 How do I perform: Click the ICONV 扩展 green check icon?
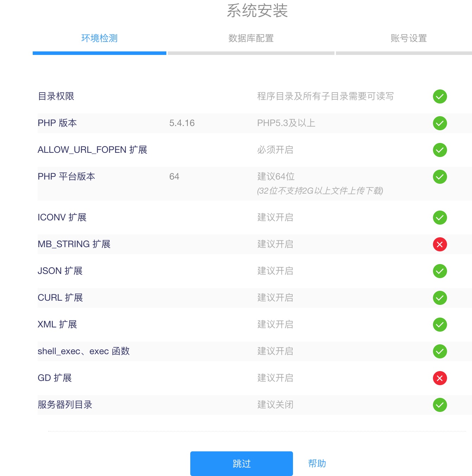[x=440, y=218]
